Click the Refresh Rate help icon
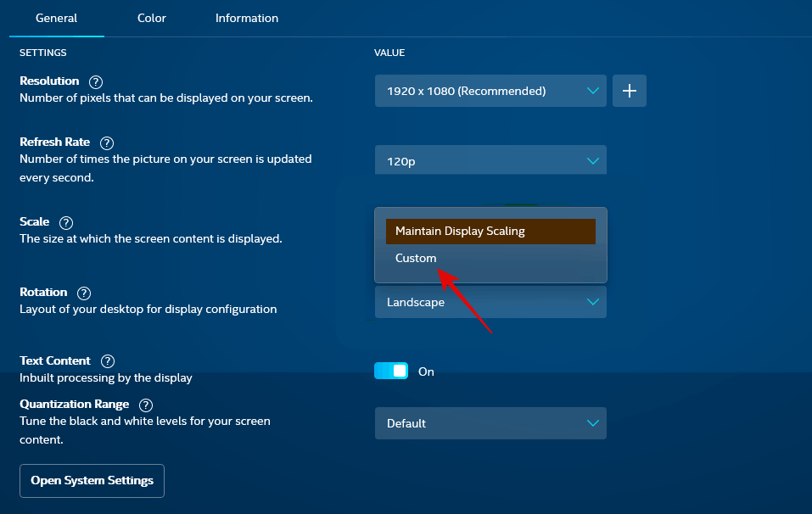 coord(106,142)
